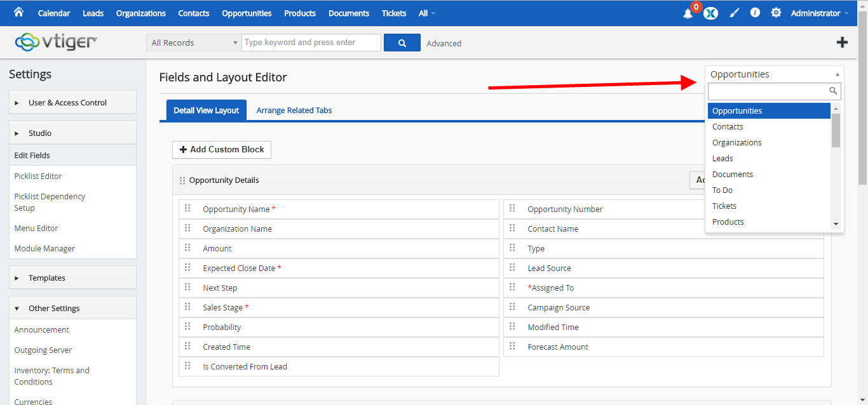
Task: Choose Contacts in module dropdown list
Action: (x=770, y=126)
